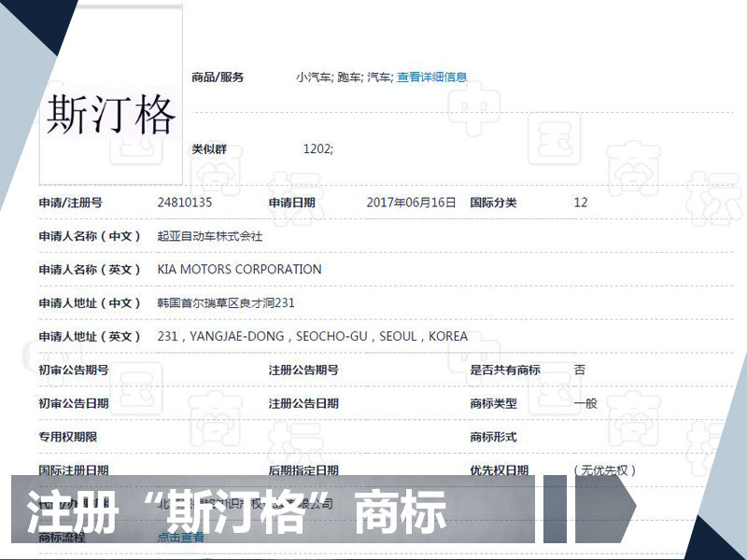
Task: Click the 否 value for shared trademark
Action: click(580, 370)
